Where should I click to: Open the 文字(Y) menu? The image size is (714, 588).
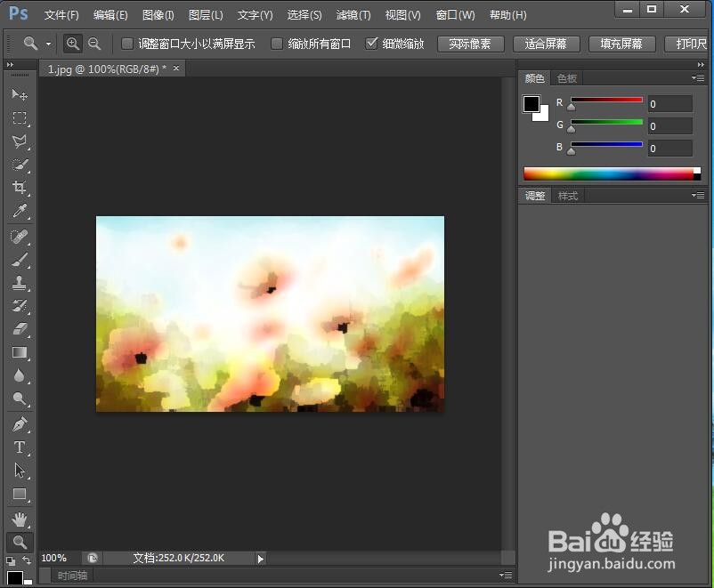pyautogui.click(x=255, y=15)
